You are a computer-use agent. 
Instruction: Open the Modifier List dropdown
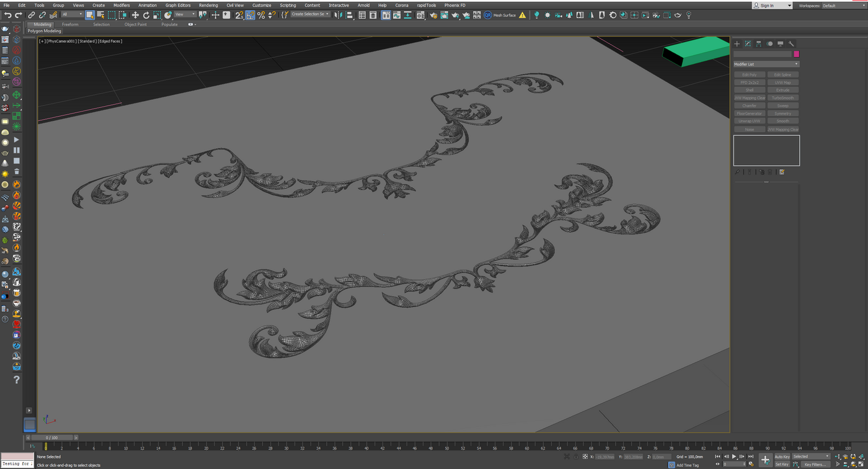click(x=766, y=64)
